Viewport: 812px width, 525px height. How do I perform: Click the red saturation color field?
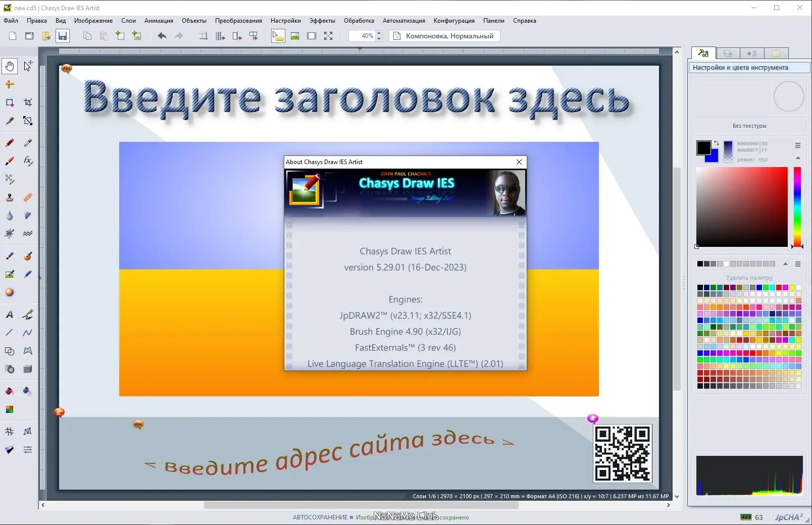pos(742,207)
